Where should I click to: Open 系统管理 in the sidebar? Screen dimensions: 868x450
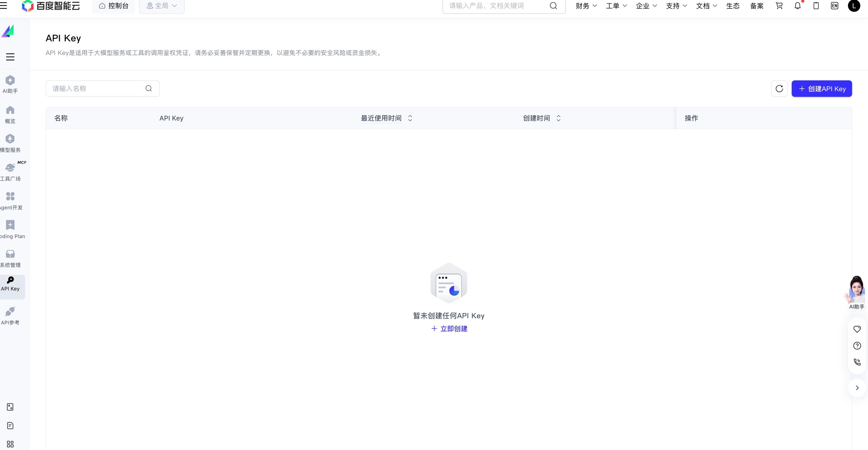[10, 258]
